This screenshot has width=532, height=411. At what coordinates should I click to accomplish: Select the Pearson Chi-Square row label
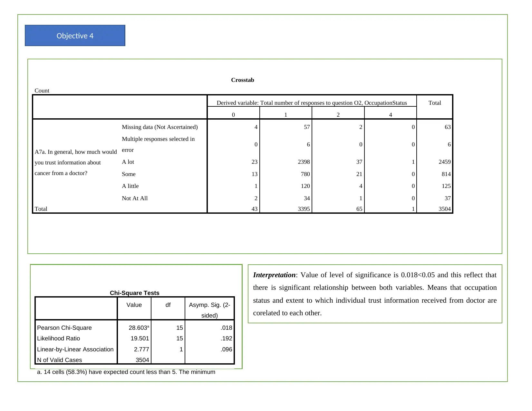pos(64,328)
